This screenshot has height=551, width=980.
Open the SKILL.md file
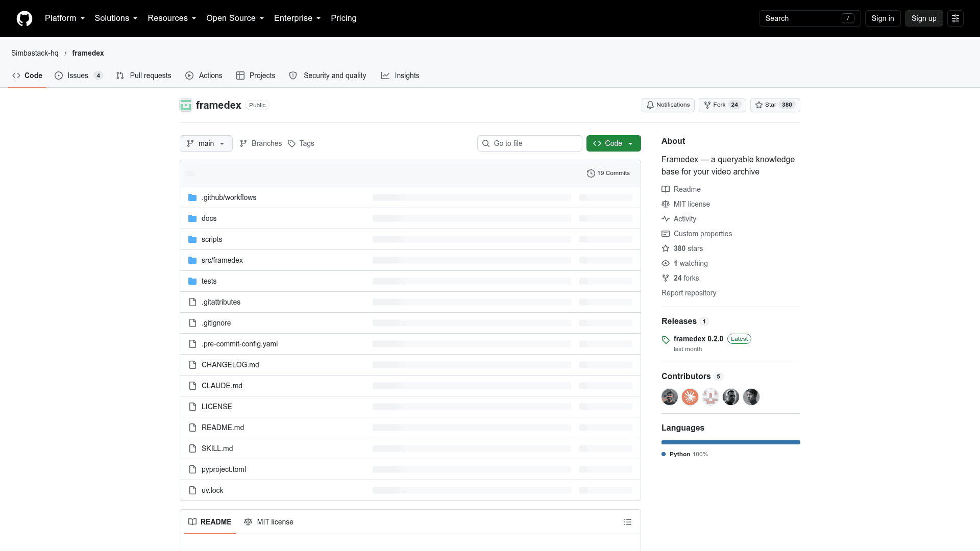pos(217,448)
